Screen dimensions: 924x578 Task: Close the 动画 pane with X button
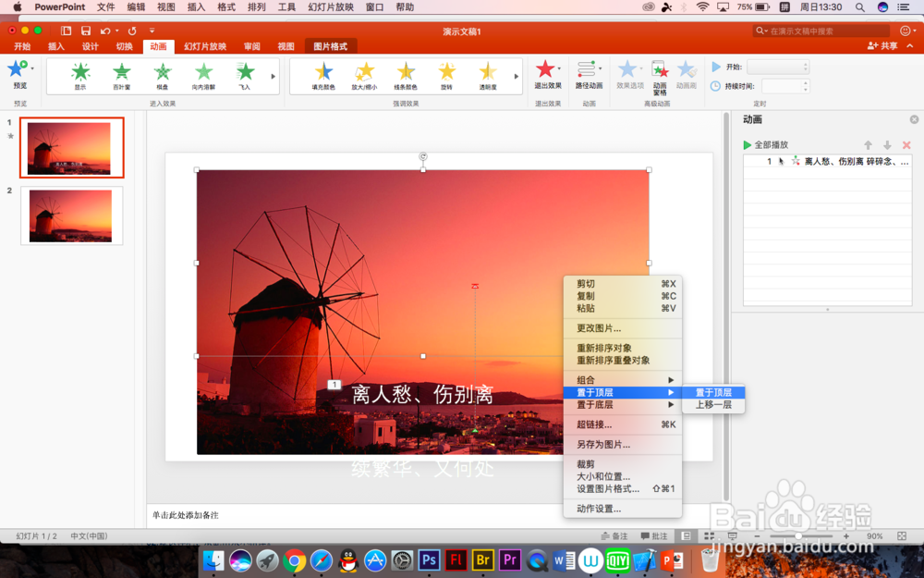point(914,119)
